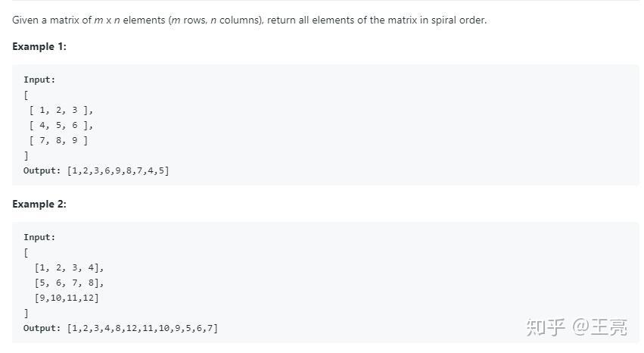Select the row [ 7, 8, 9 ] in Example 1
644x353 pixels.
click(x=58, y=140)
